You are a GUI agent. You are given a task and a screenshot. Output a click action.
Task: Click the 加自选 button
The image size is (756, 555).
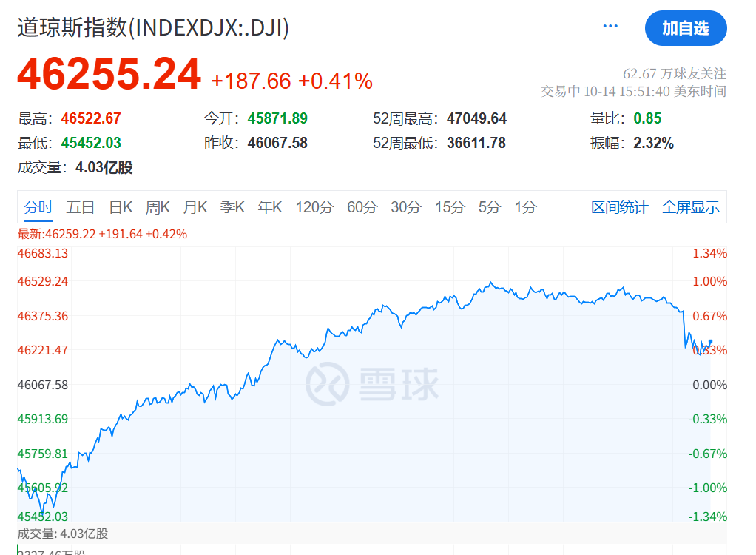(x=685, y=28)
